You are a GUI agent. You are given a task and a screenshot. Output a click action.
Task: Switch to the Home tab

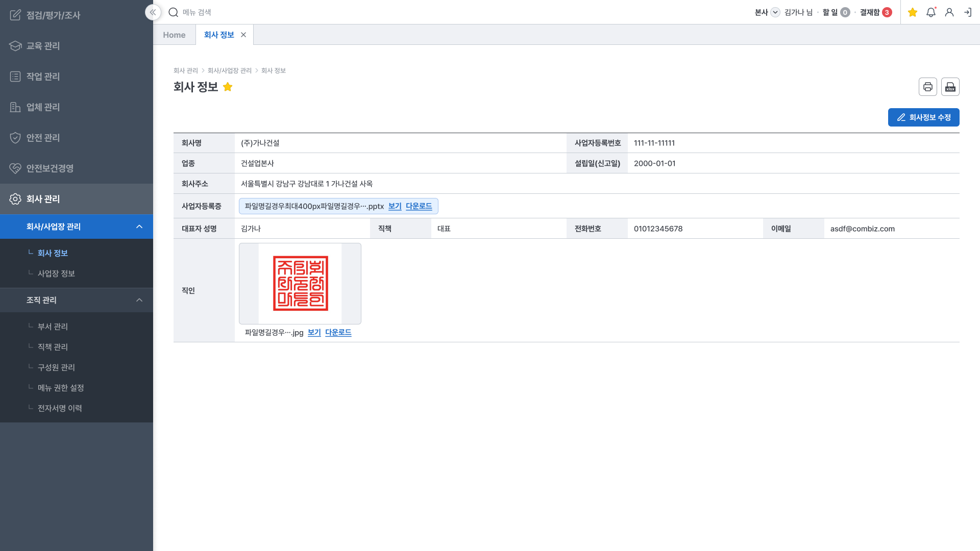click(x=174, y=35)
